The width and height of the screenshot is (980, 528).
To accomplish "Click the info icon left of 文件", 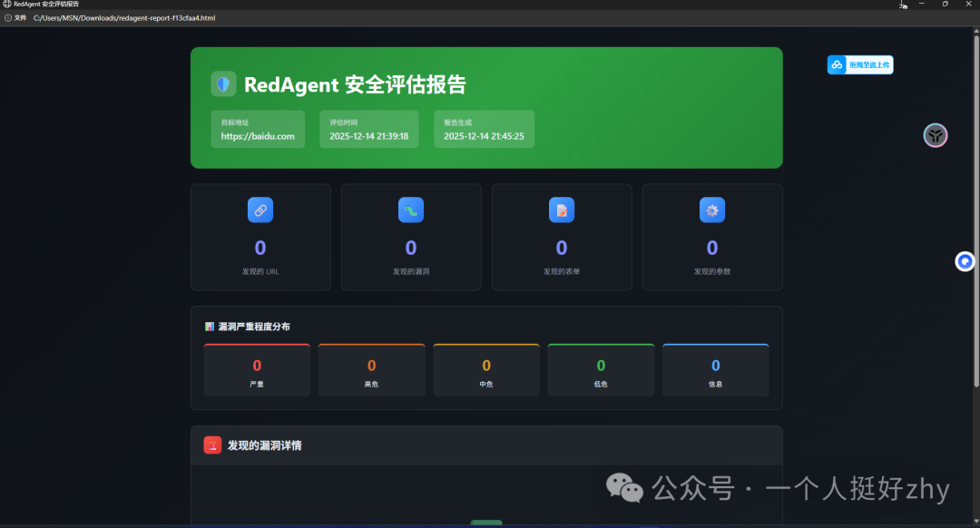I will click(7, 17).
